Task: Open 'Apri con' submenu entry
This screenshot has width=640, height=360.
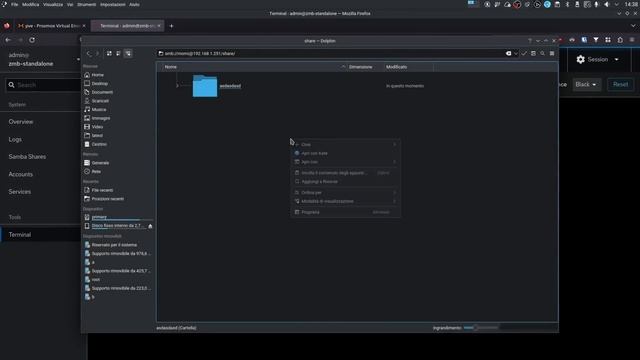Action: [x=345, y=162]
